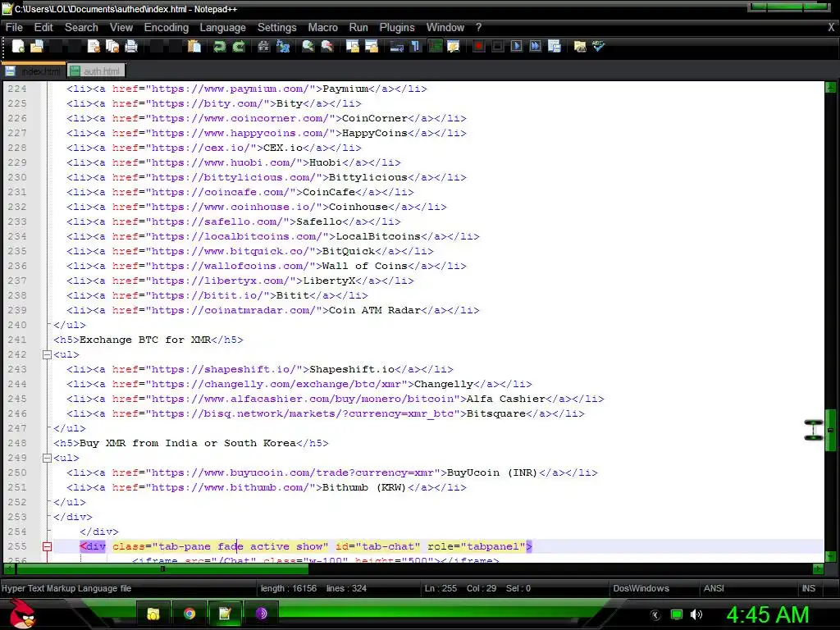Open the Window menu
840x630 pixels.
445,27
